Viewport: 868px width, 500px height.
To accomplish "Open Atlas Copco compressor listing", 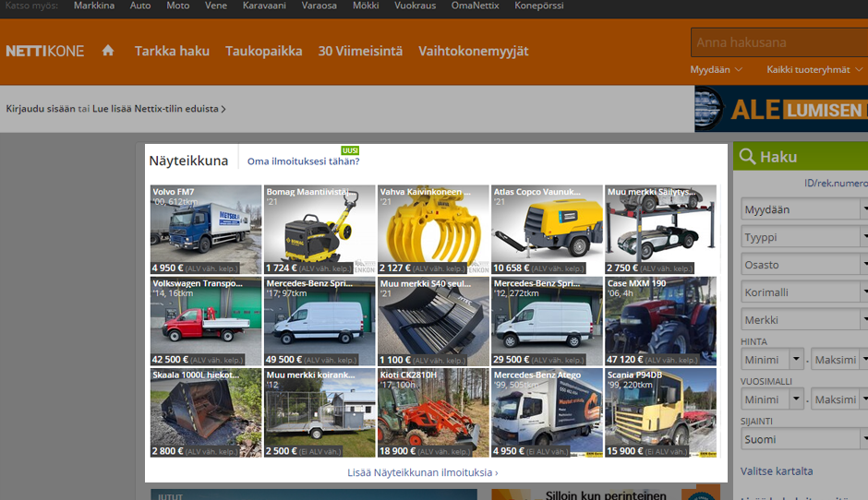I will [547, 230].
